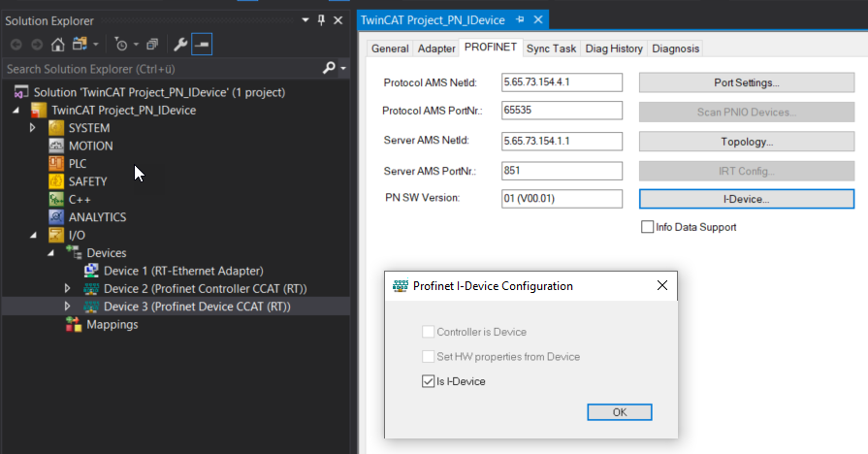This screenshot has height=454, width=868.
Task: Open the Diagnosis tab
Action: (675, 49)
